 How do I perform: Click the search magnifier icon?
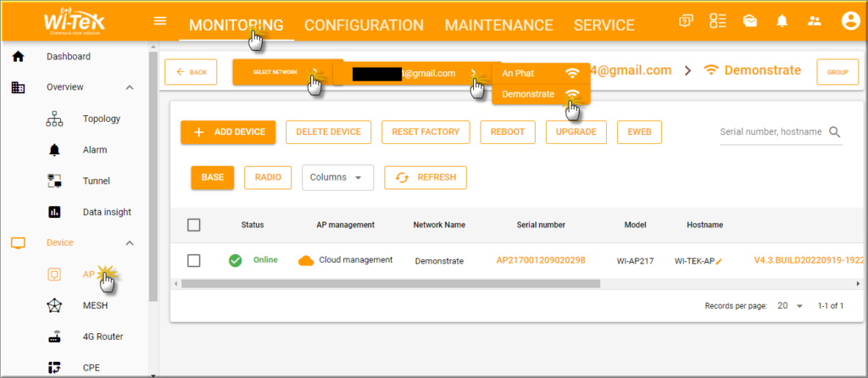834,132
